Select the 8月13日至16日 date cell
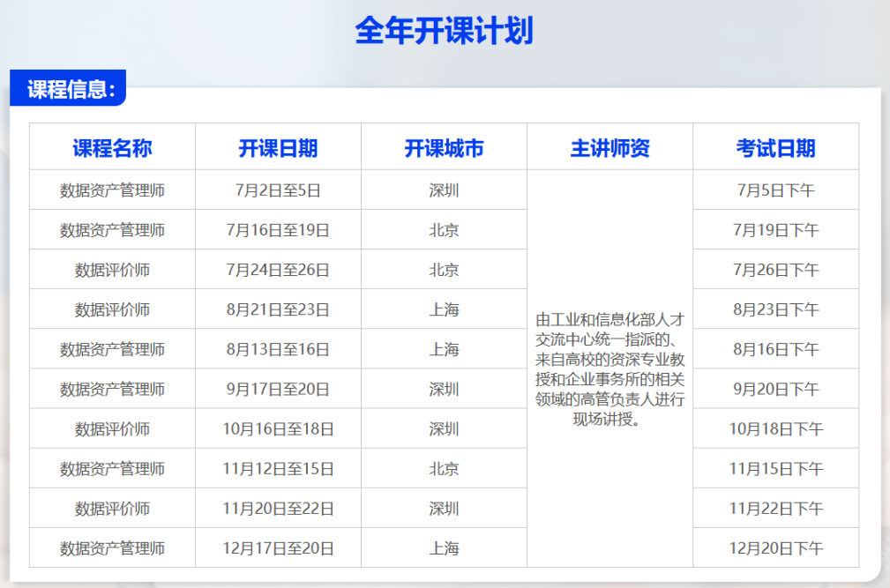Image resolution: width=890 pixels, height=588 pixels. point(278,349)
